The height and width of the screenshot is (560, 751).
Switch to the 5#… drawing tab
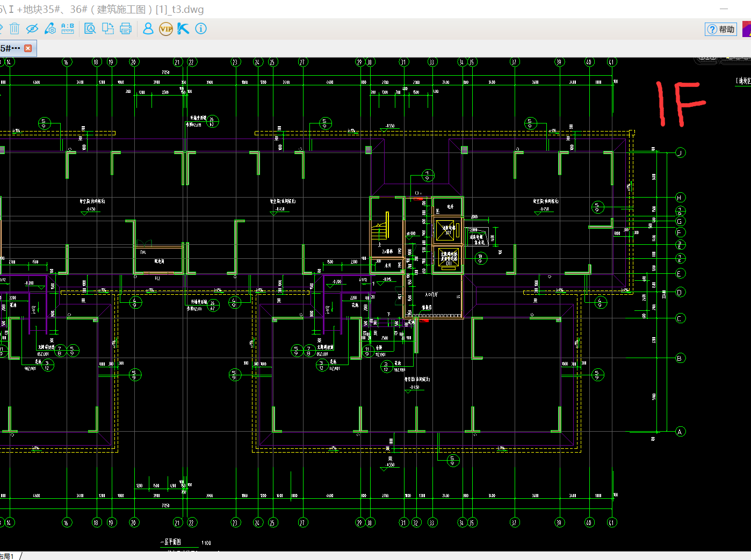[x=11, y=48]
